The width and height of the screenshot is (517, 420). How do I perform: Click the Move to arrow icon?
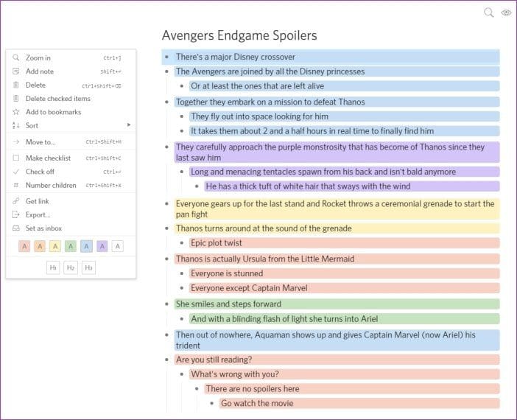pos(15,142)
